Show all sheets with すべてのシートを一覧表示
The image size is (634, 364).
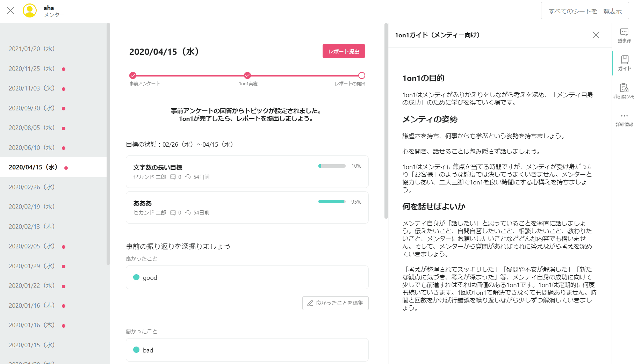(585, 11)
